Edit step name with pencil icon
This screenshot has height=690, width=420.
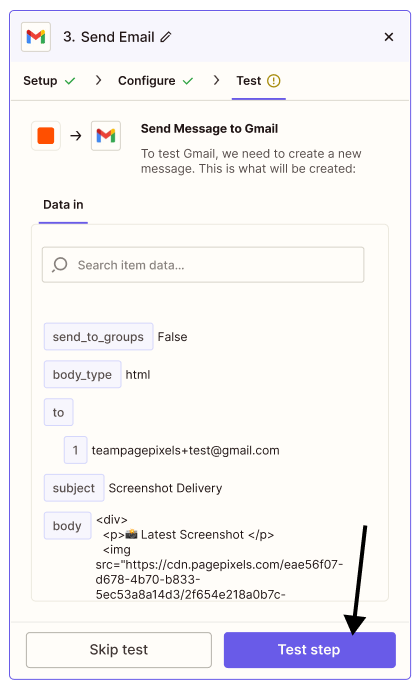pos(166,37)
